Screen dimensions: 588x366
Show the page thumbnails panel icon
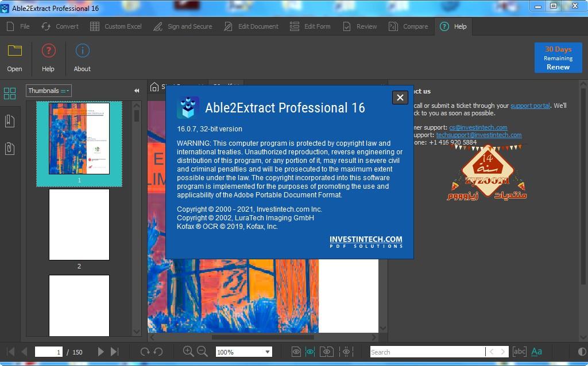10,94
